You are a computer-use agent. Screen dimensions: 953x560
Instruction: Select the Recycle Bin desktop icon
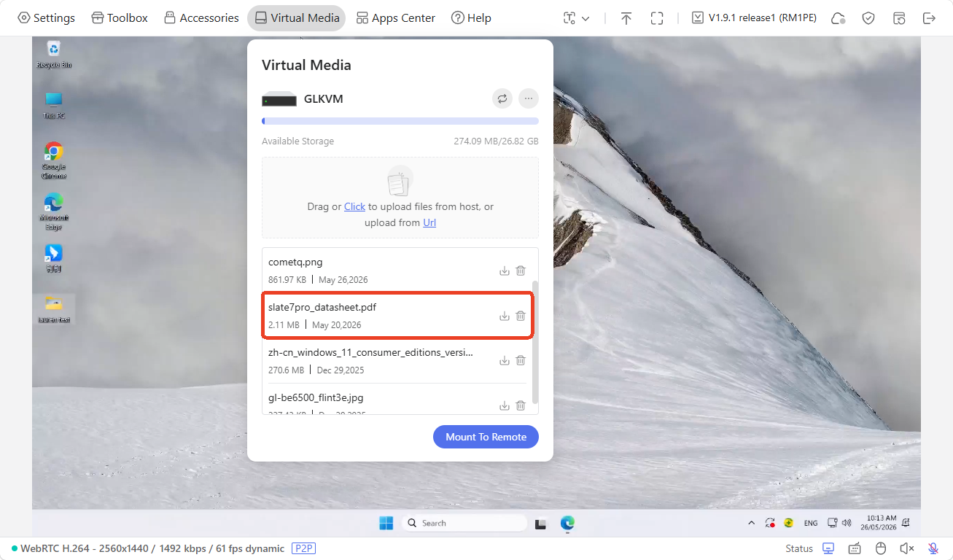[54, 55]
